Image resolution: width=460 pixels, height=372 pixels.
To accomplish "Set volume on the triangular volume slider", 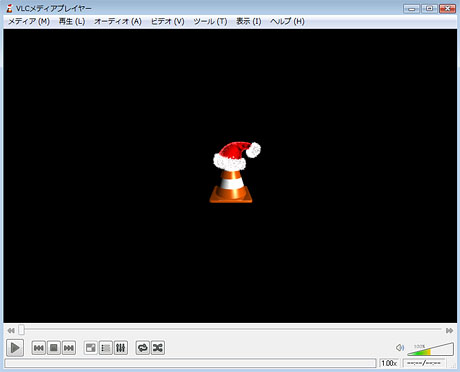I will [430, 349].
